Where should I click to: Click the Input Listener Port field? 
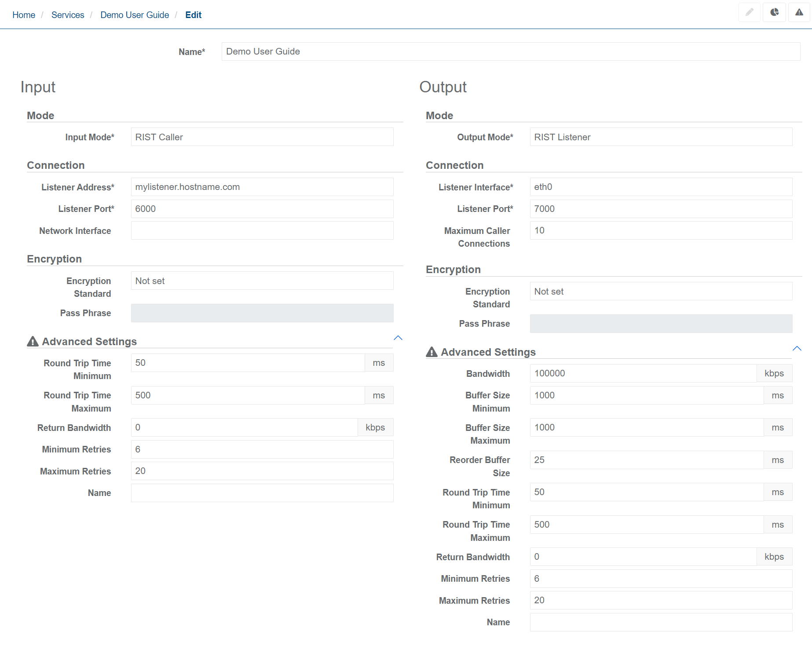click(x=262, y=209)
